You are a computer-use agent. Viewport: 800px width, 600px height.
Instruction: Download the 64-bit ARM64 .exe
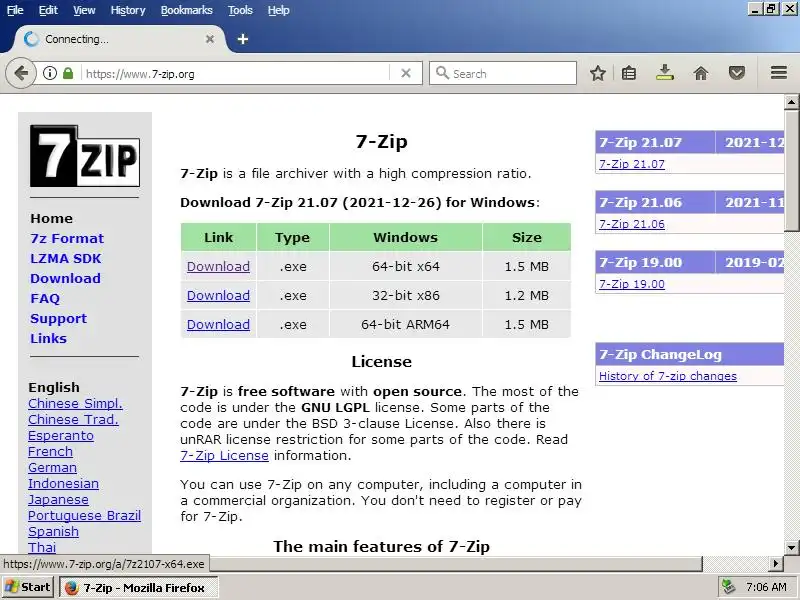(218, 324)
